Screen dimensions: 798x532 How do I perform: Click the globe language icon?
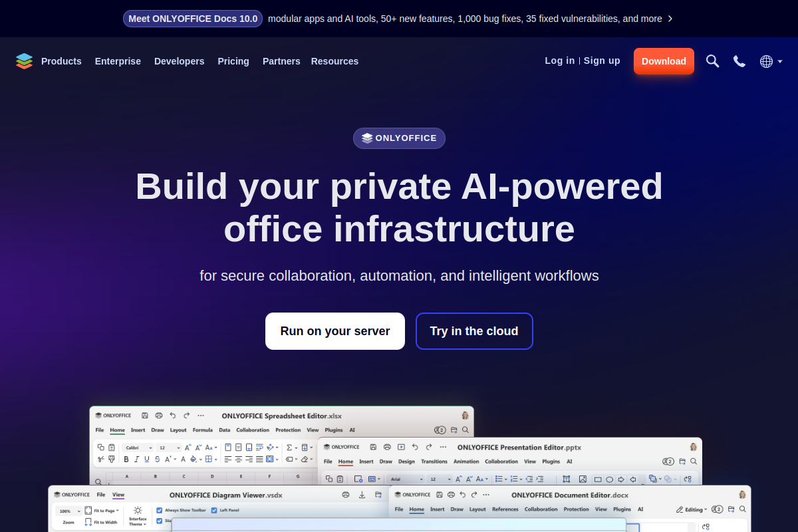(766, 61)
